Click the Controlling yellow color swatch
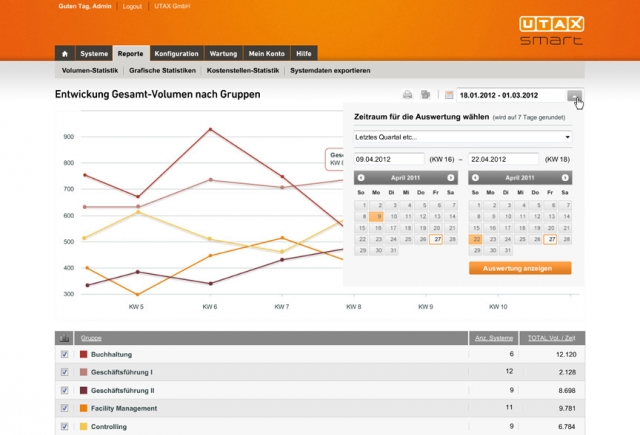This screenshot has width=640, height=435. [83, 426]
